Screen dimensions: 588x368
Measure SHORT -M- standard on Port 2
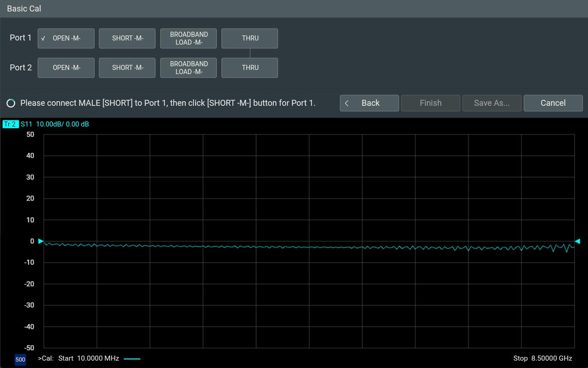(127, 68)
